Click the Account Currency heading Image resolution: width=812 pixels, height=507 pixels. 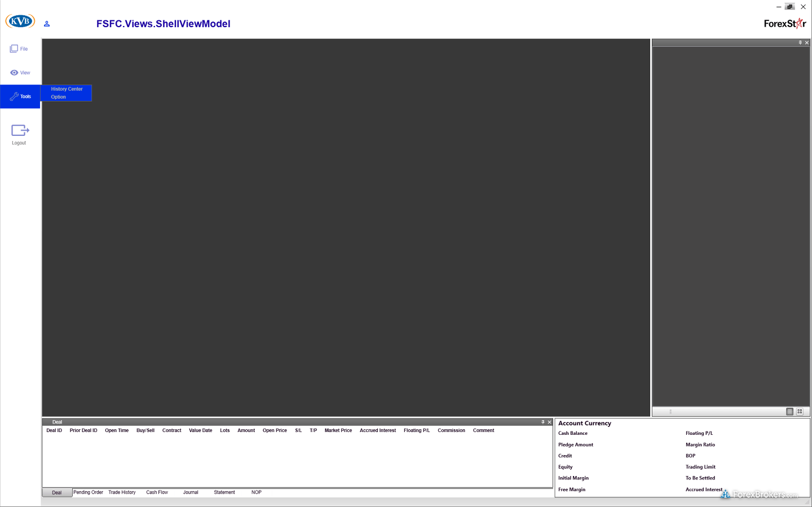(585, 423)
